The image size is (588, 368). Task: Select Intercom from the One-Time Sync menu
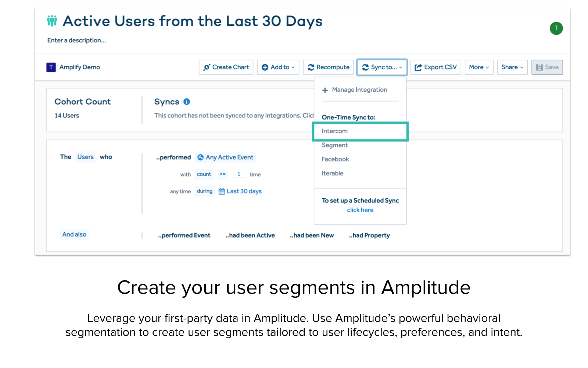[x=334, y=131]
